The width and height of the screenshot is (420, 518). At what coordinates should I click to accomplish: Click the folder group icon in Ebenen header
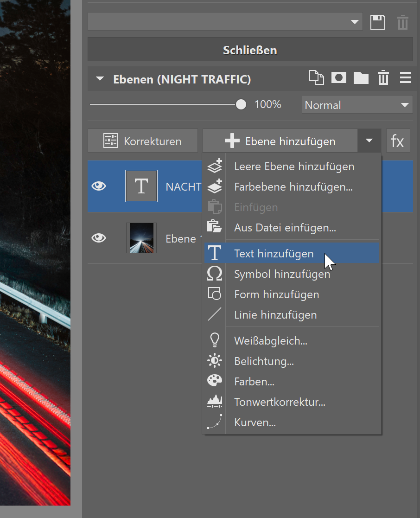(x=361, y=78)
